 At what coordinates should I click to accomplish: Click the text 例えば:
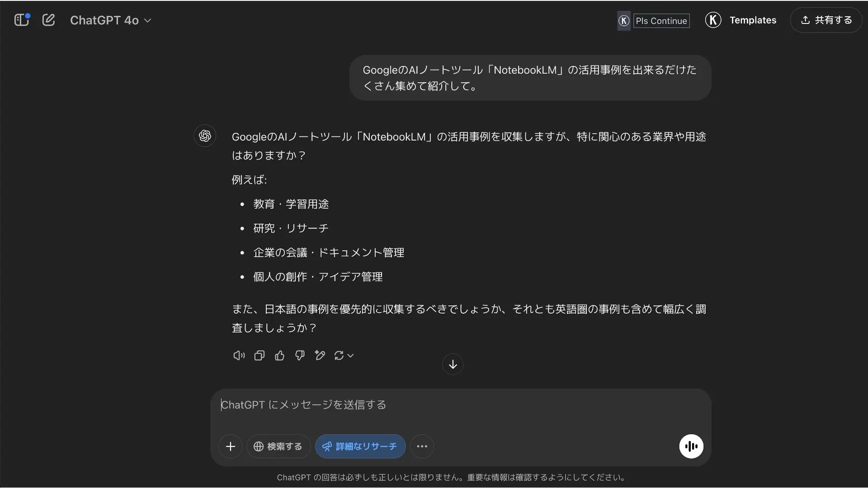tap(250, 180)
